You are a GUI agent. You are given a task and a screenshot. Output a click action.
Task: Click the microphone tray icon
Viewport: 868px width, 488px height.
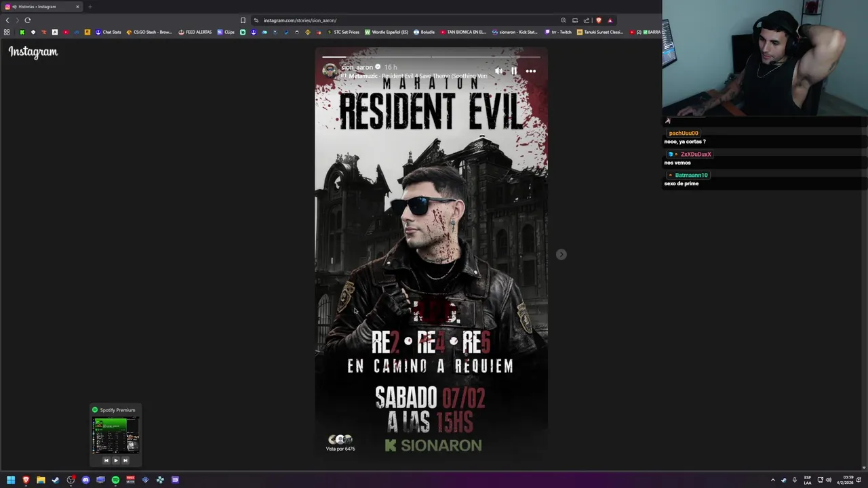(x=795, y=480)
